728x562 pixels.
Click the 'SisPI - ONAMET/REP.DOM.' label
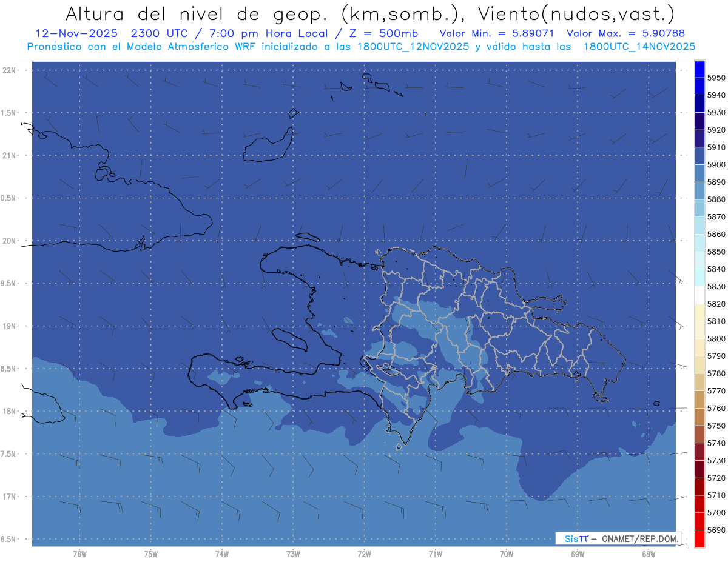[x=618, y=538]
